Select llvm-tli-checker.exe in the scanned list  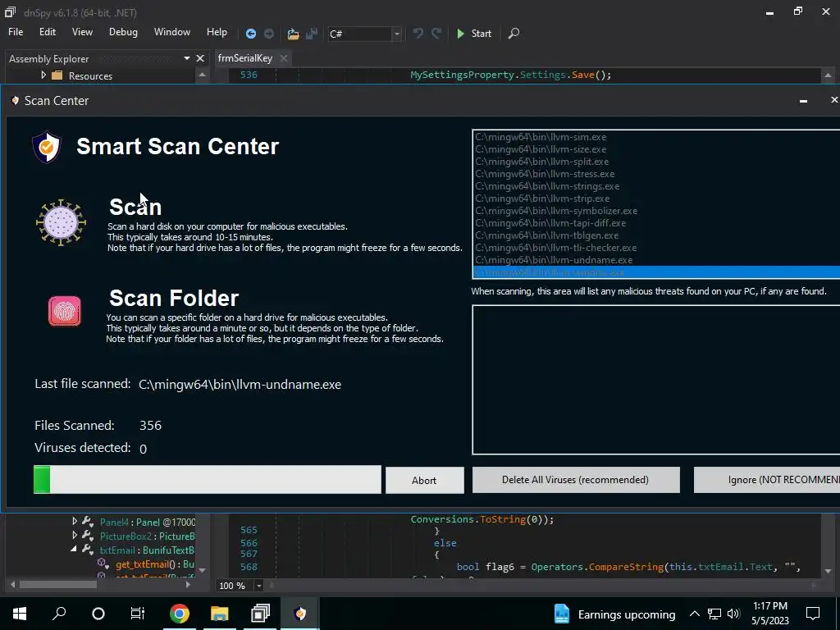pos(657,248)
